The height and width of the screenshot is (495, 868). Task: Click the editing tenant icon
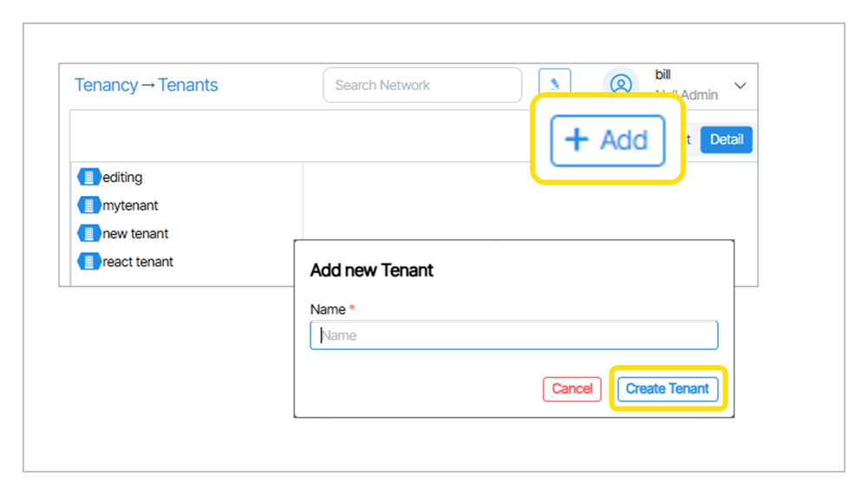point(88,177)
